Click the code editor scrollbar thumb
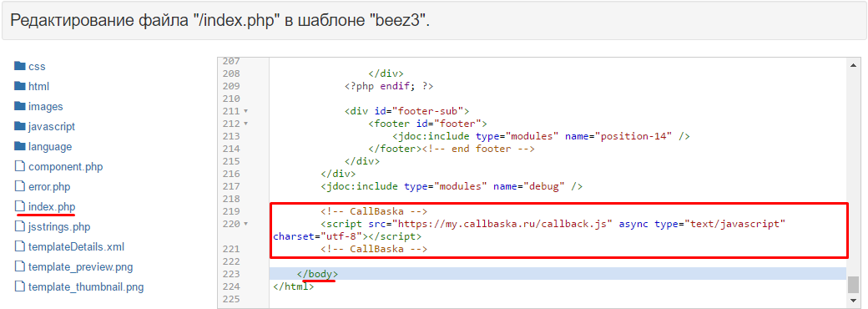 854,286
